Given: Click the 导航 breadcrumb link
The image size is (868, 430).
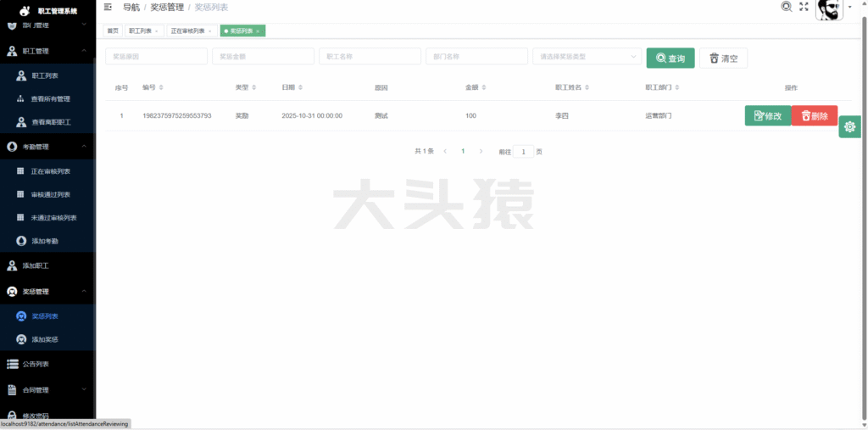Looking at the screenshot, I should pos(131,7).
